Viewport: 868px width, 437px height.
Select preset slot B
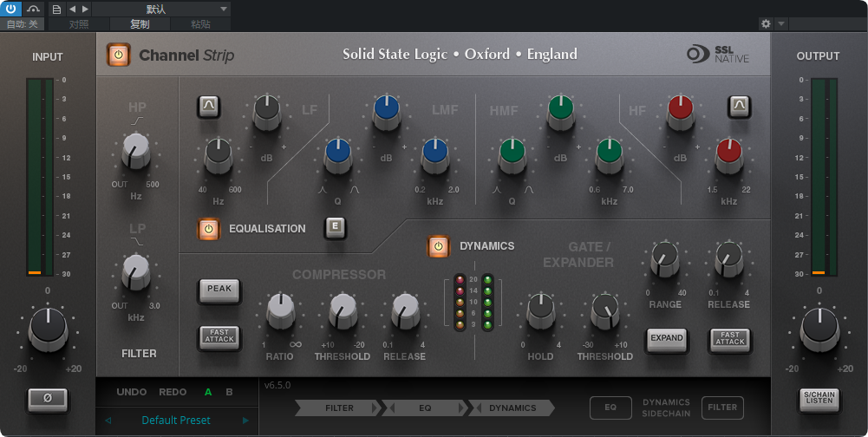tap(229, 392)
